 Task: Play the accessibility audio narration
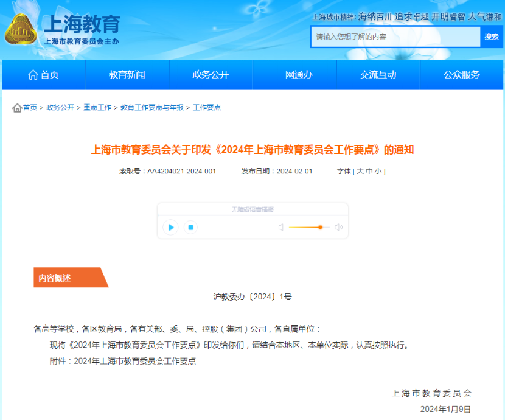171,227
